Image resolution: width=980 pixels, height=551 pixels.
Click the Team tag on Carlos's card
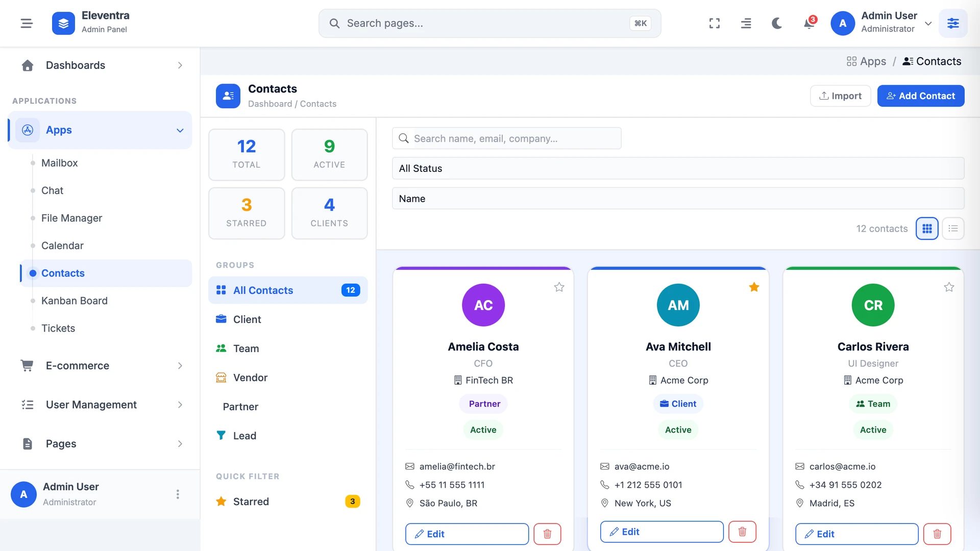[873, 404]
